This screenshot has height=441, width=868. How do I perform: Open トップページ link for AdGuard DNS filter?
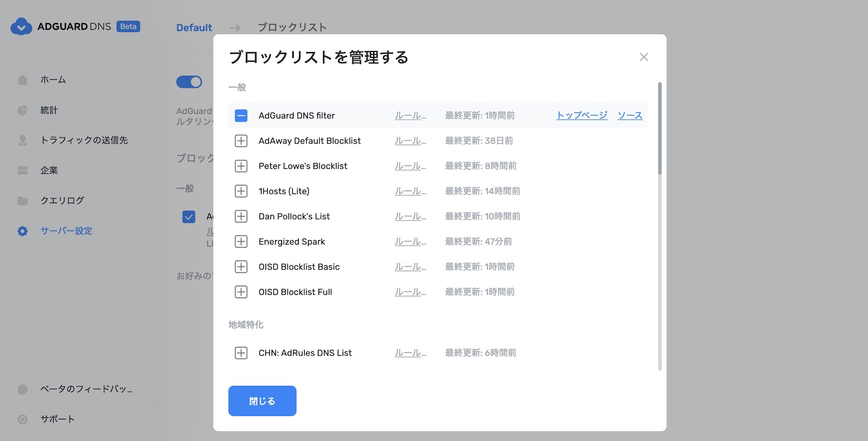click(x=582, y=115)
